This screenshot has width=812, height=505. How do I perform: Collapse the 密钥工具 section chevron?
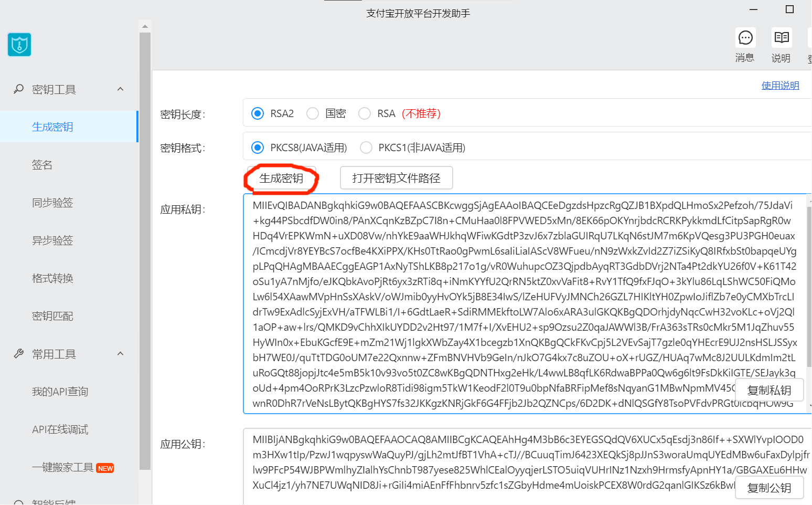(x=121, y=89)
